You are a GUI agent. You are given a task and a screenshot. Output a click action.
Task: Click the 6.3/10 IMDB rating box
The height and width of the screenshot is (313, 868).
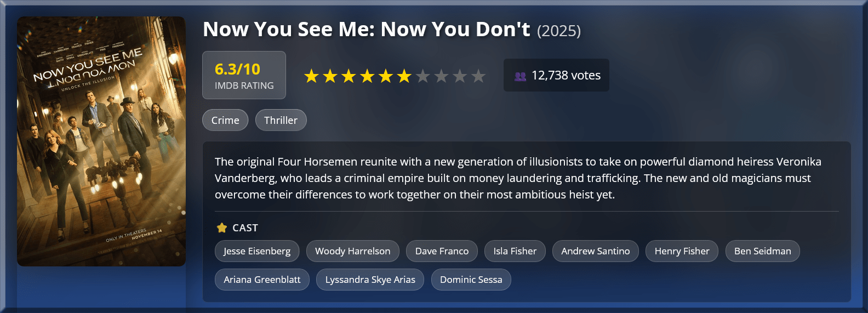click(x=244, y=75)
